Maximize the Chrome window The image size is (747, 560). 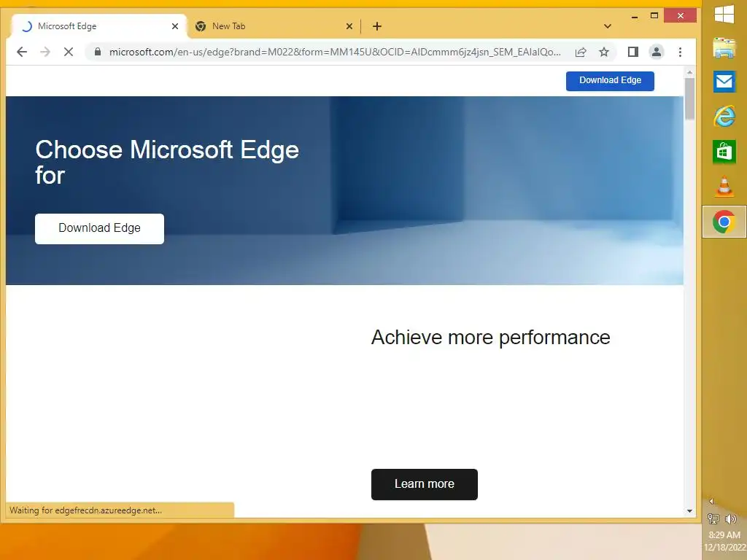click(654, 16)
